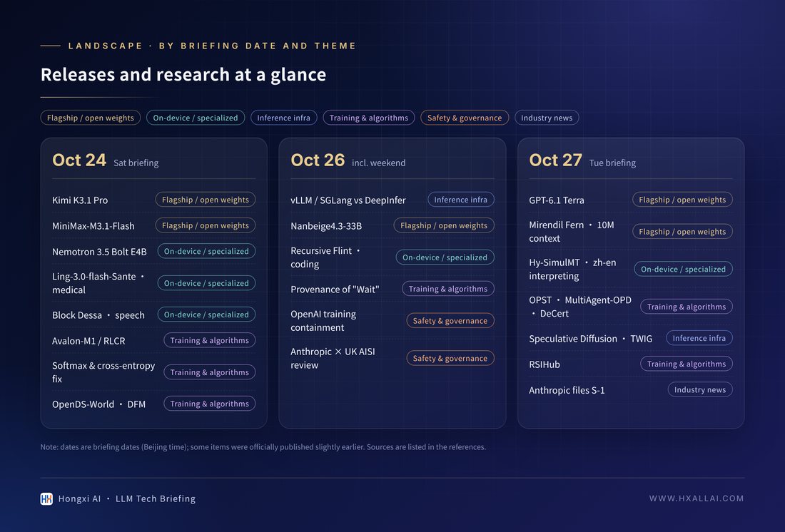Image resolution: width=785 pixels, height=532 pixels.
Task: Select the On-device / specialized legend tag
Action: (x=196, y=118)
